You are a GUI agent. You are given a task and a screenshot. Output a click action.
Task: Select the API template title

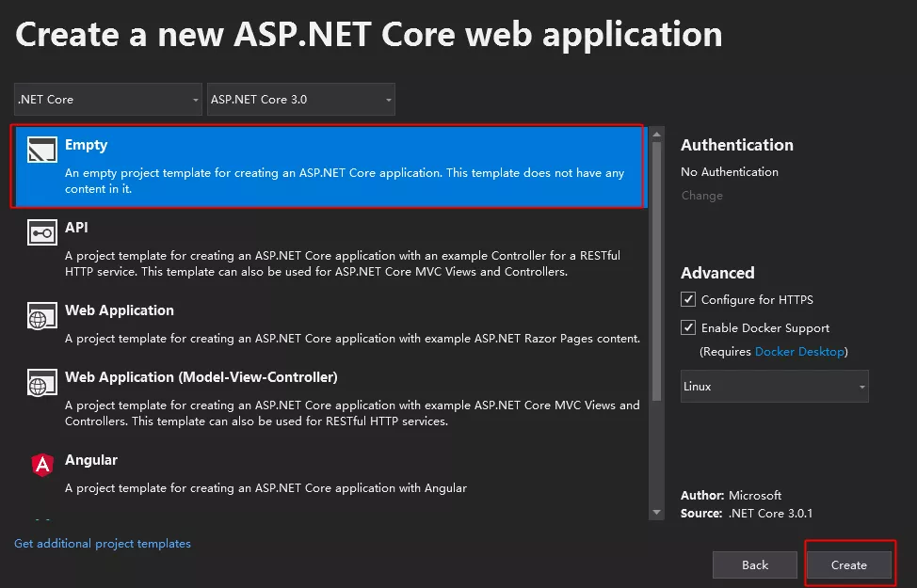(76, 228)
